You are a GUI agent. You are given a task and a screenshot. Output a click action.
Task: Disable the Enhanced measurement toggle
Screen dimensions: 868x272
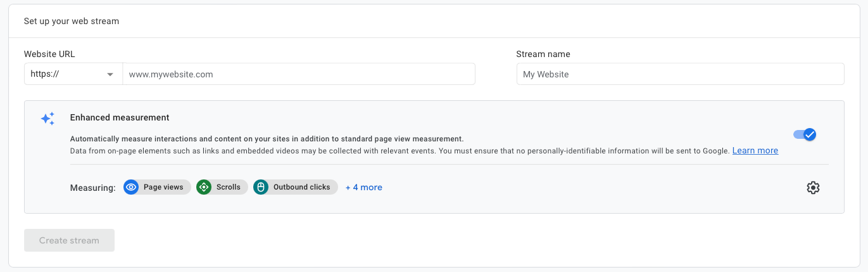(805, 134)
